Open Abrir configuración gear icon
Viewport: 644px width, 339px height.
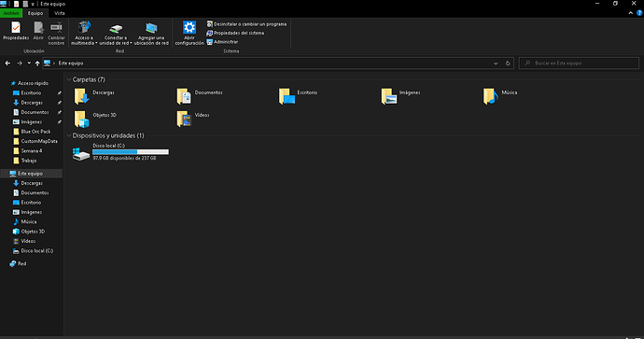(189, 27)
